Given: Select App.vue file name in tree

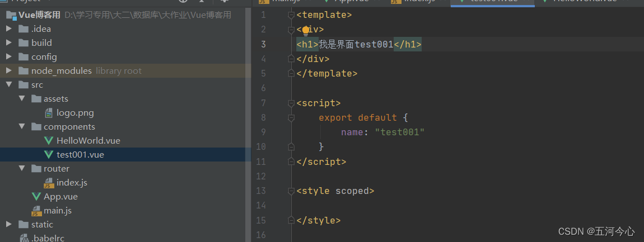Looking at the screenshot, I should pos(61,197).
